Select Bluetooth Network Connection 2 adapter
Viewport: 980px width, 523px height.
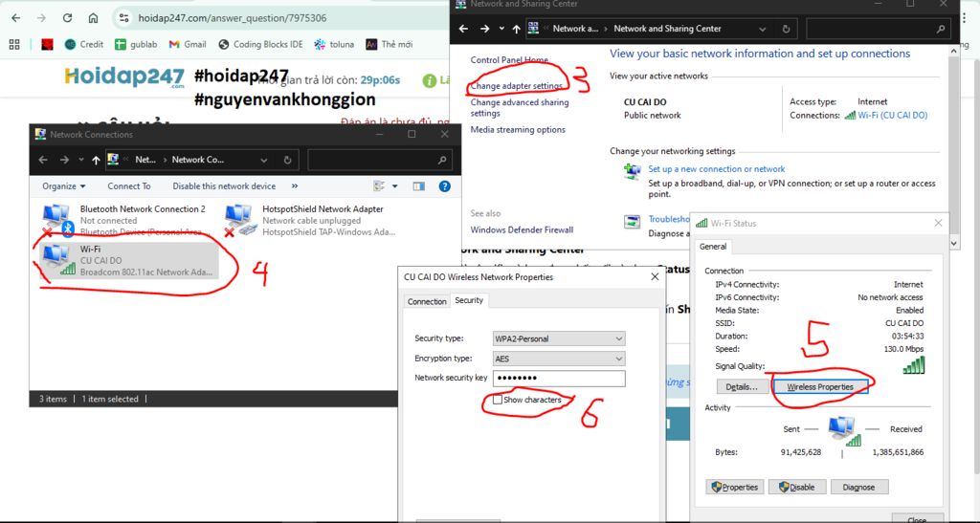pos(124,220)
